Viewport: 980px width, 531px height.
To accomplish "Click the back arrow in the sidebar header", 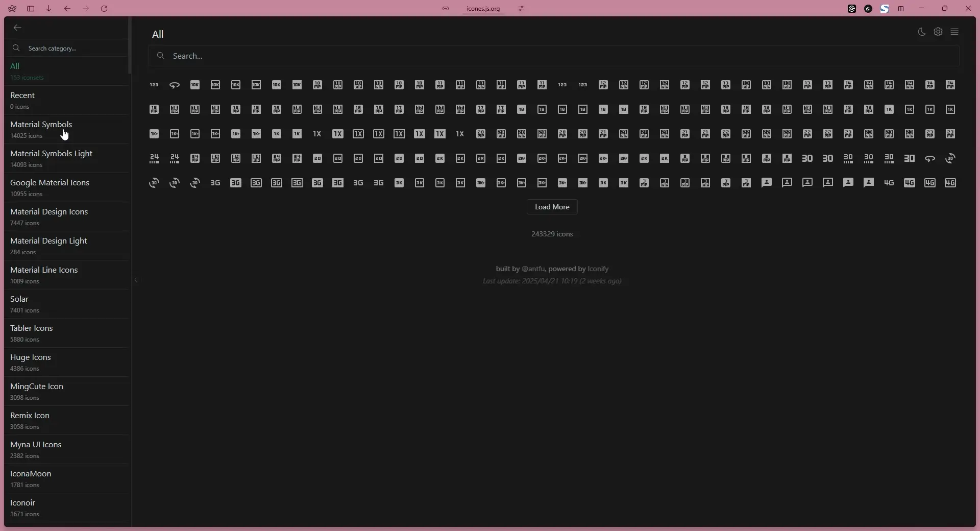I will point(18,28).
